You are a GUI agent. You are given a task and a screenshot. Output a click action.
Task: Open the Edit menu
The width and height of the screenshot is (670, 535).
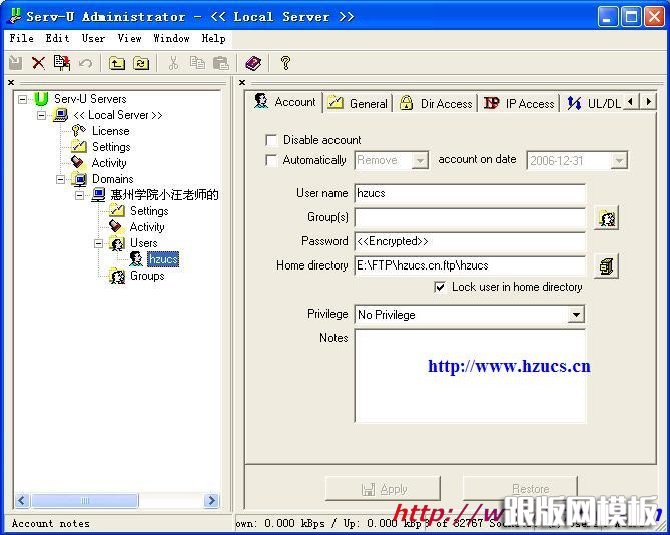pos(57,38)
